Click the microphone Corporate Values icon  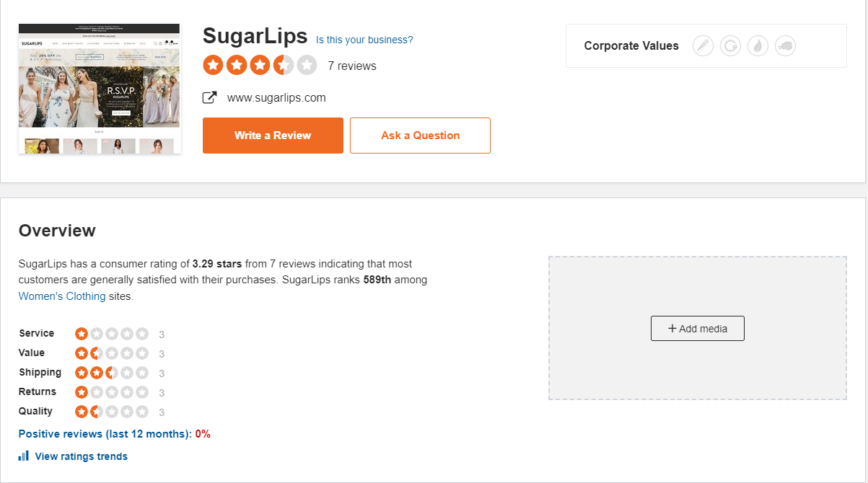703,45
